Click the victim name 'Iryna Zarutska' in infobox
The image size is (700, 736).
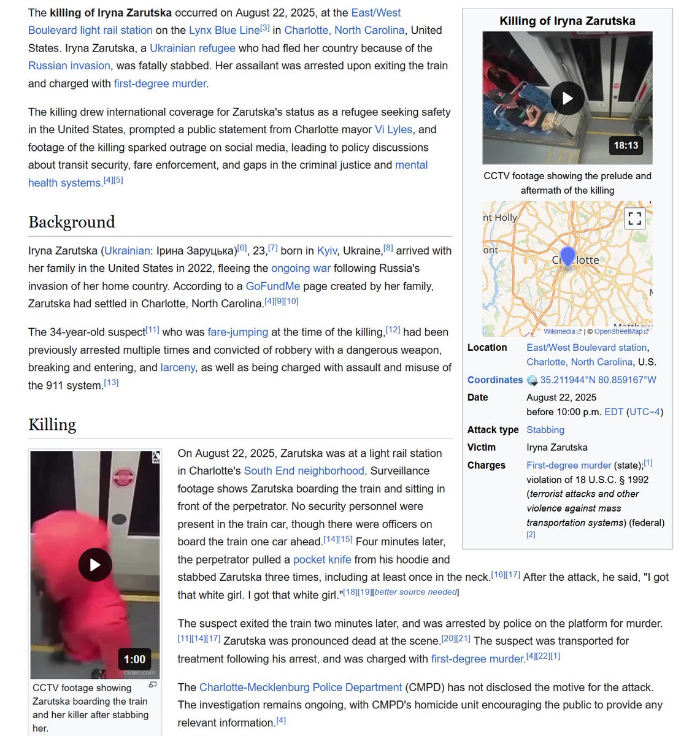point(557,447)
